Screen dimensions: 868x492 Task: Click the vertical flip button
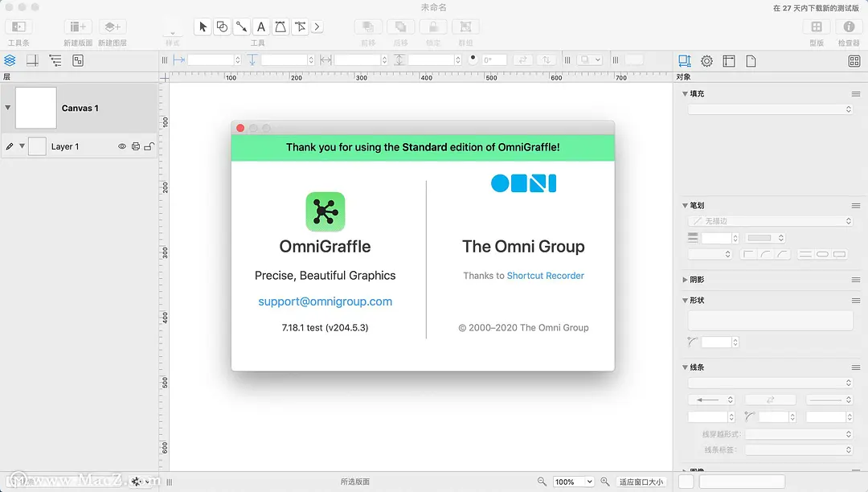click(547, 59)
